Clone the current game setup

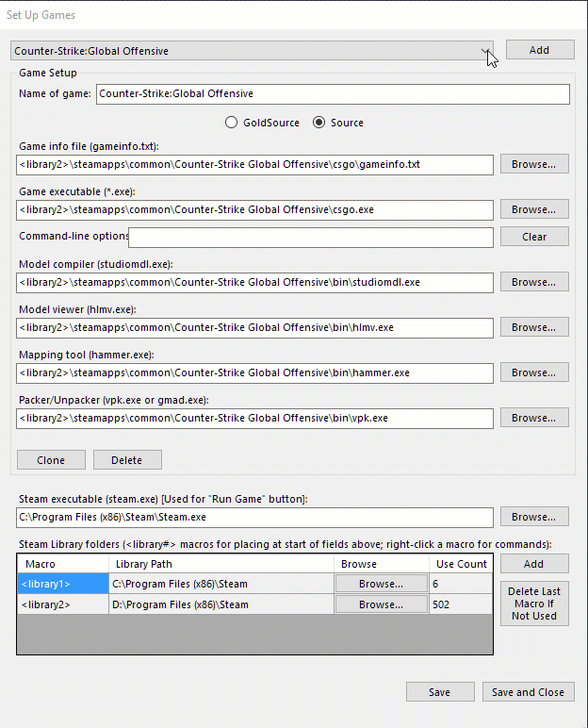point(51,460)
